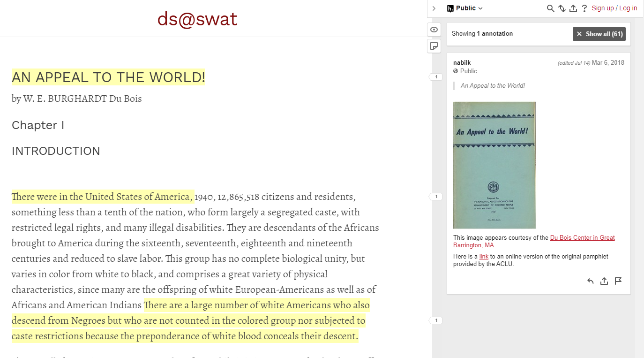Select highlighted text 'There were in the United States of America,'
This screenshot has width=644, height=358.
point(103,196)
